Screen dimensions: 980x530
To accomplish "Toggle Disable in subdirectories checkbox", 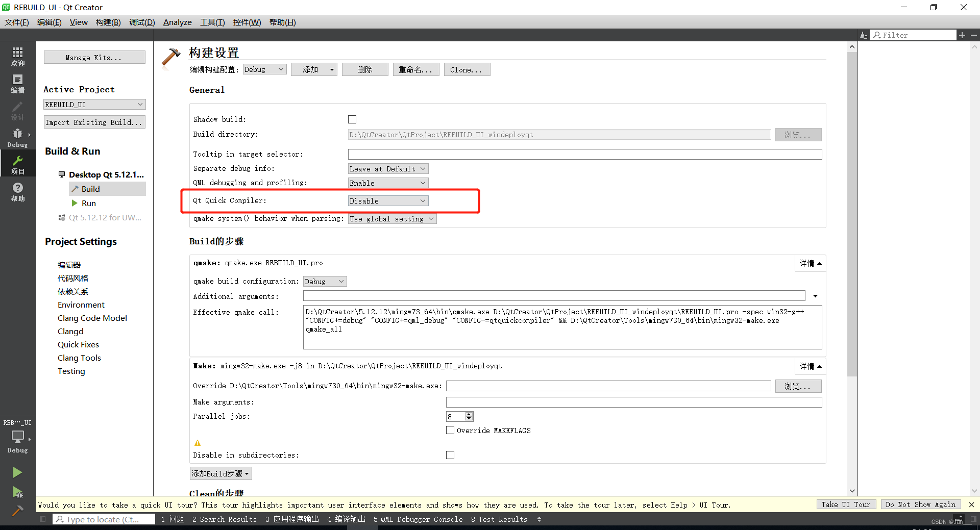I will [x=450, y=455].
